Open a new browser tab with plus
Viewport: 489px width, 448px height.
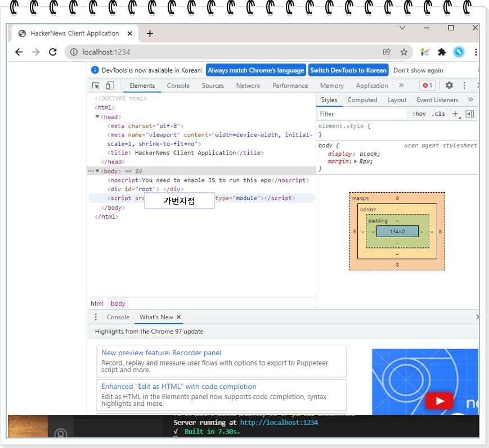(150, 33)
